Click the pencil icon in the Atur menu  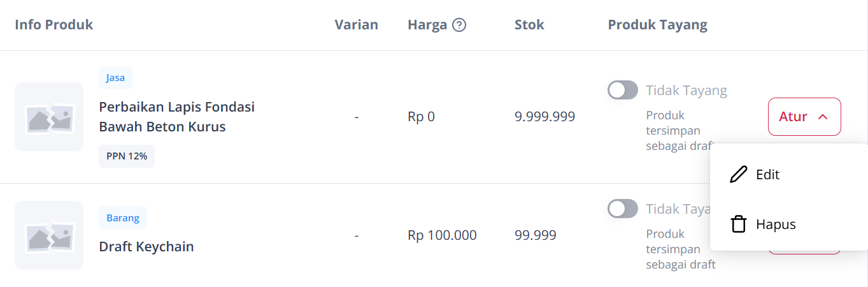coord(738,174)
